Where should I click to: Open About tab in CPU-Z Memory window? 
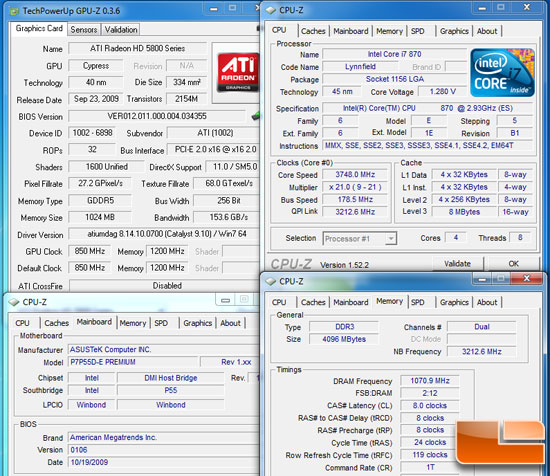coord(487,302)
